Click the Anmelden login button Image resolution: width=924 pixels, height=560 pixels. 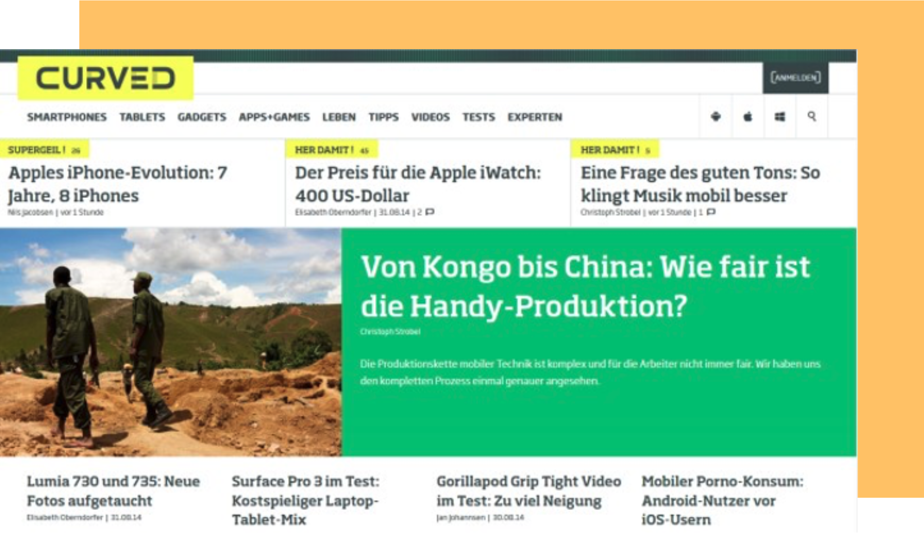point(795,77)
